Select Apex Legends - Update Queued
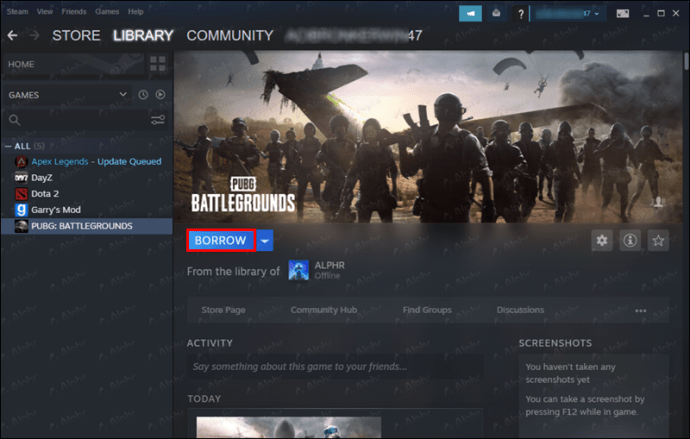 96,161
